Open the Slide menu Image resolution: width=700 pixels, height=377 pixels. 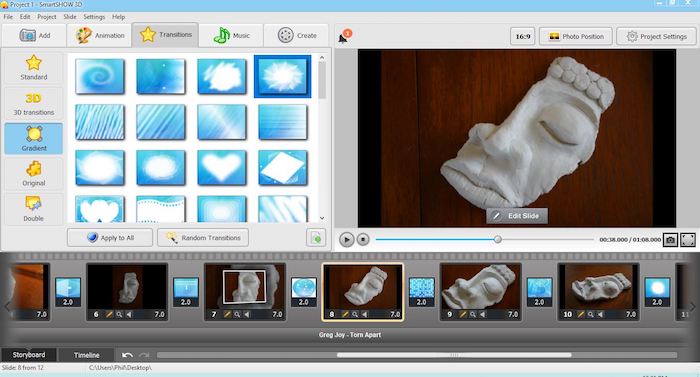[x=70, y=17]
